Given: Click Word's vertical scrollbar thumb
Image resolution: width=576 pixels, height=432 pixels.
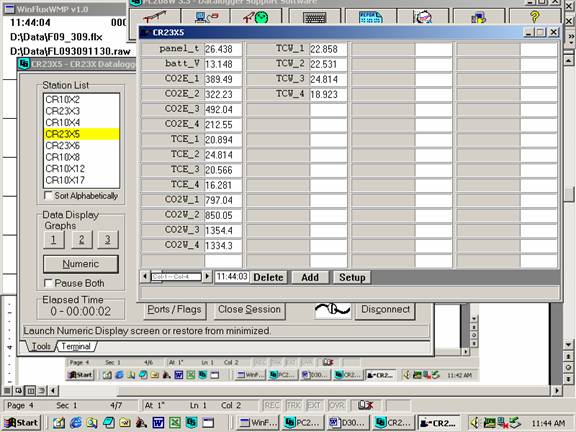Looking at the screenshot, I should pyautogui.click(x=568, y=194).
